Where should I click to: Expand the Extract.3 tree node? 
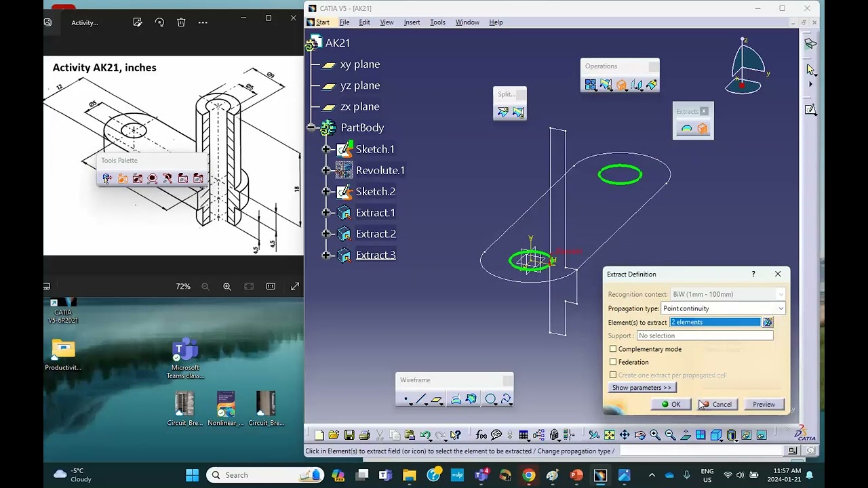coord(326,255)
